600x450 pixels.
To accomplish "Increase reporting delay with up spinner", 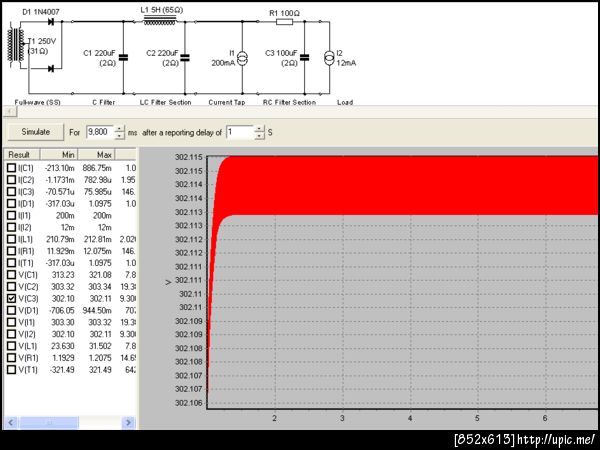I will (x=259, y=129).
